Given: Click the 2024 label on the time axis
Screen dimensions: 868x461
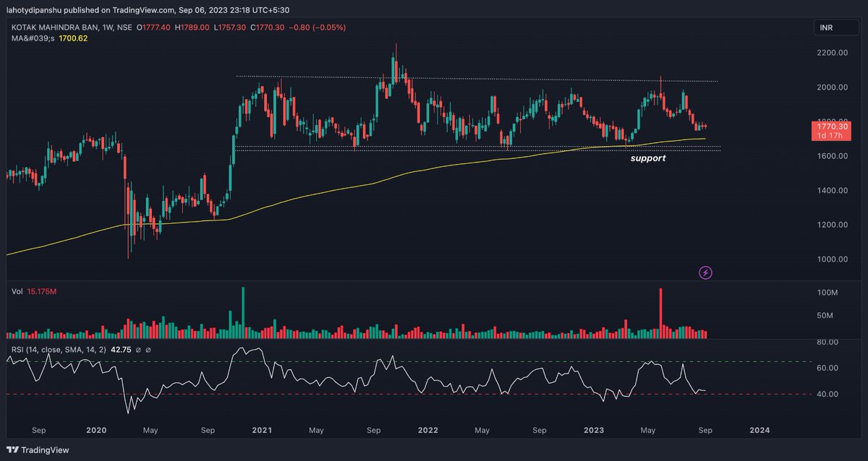Looking at the screenshot, I should 760,430.
